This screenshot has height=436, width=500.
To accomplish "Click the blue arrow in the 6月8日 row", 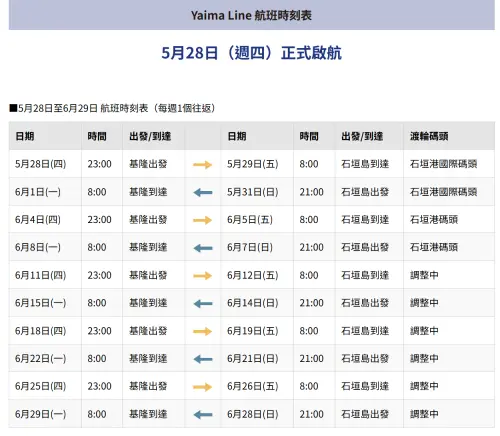I will pos(203,248).
